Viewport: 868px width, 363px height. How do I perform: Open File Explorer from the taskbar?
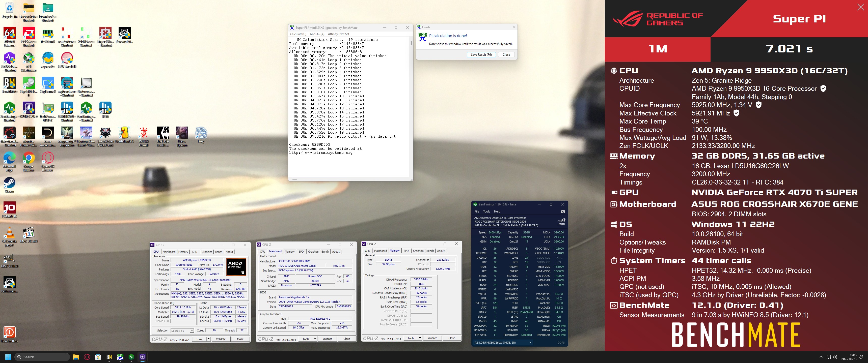[76, 357]
